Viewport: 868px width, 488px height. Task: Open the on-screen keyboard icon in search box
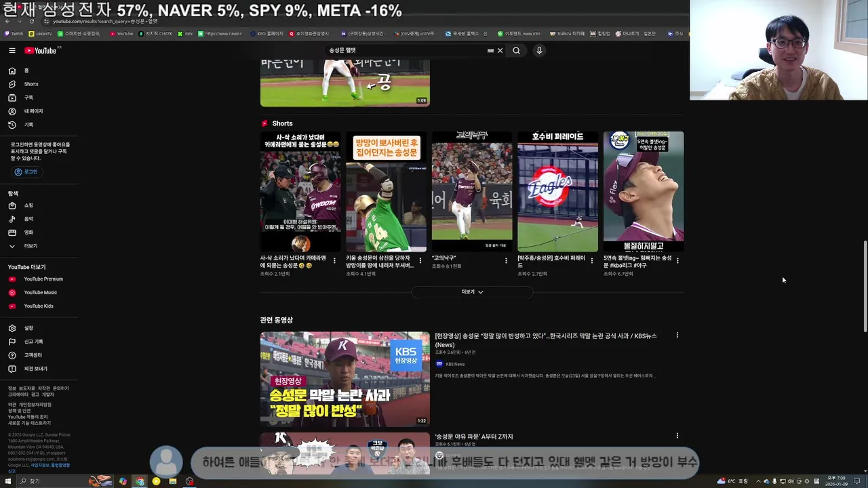490,50
